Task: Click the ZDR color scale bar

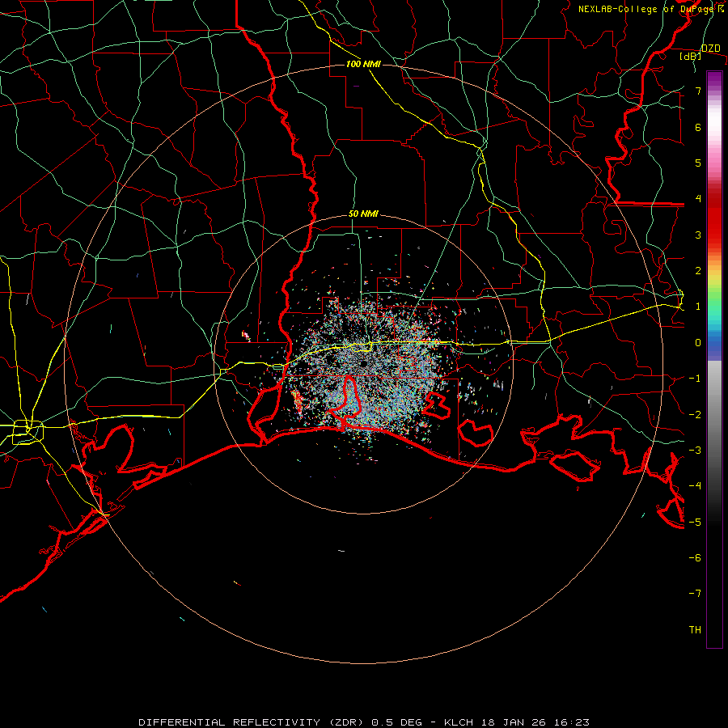Action: pos(714,359)
